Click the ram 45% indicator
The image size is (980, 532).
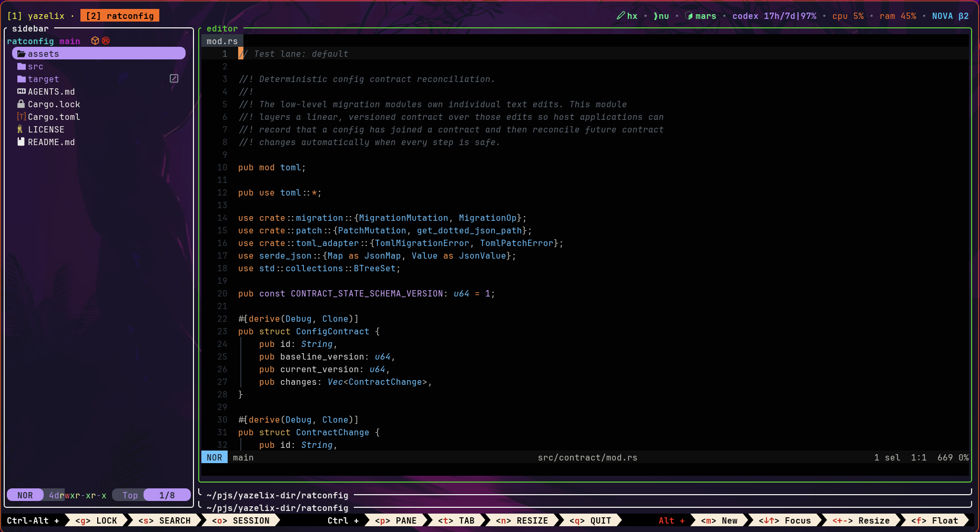pos(897,16)
